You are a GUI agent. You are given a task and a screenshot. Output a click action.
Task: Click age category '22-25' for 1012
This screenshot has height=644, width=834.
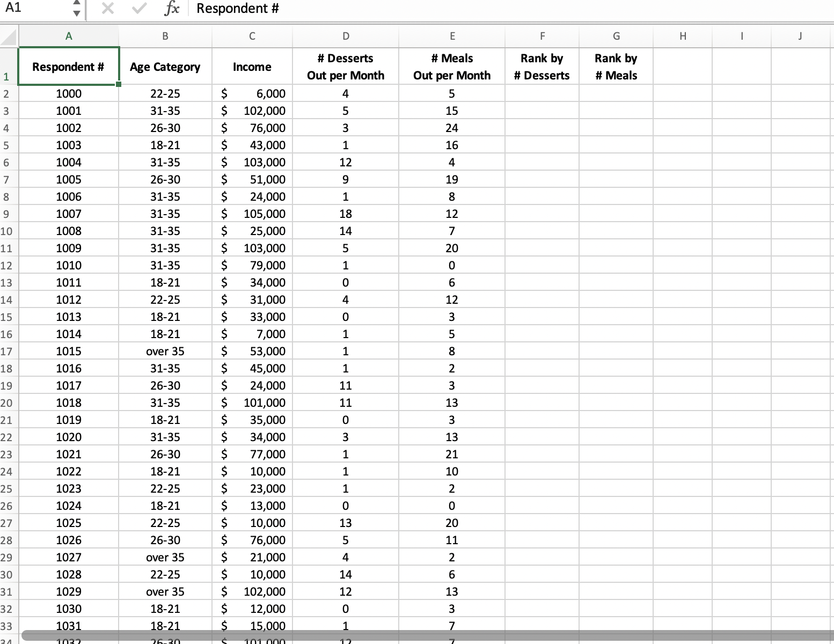pyautogui.click(x=165, y=300)
